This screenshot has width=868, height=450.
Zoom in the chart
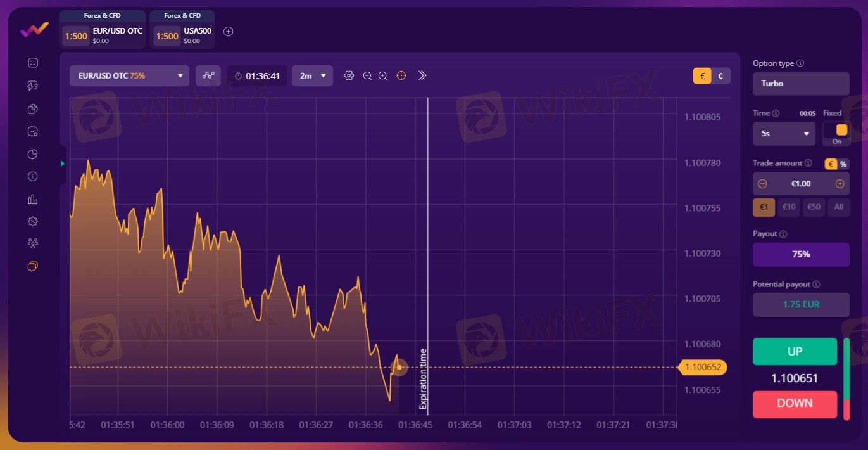[x=383, y=75]
